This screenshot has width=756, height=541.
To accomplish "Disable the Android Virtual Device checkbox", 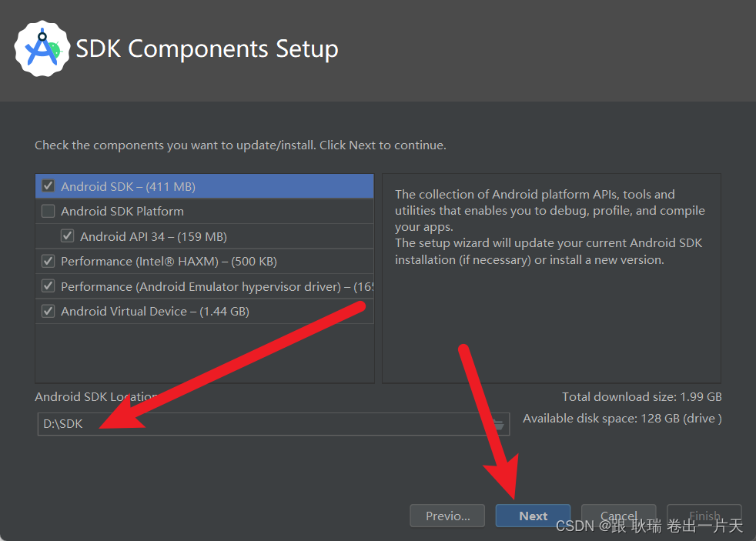I will tap(48, 311).
